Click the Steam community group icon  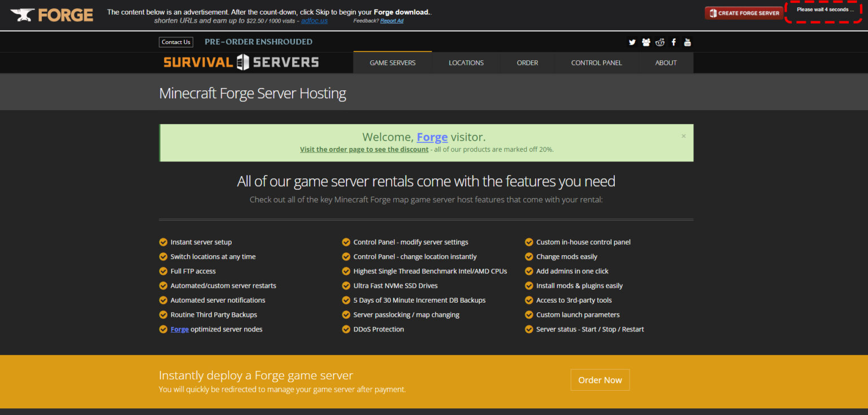click(x=646, y=42)
